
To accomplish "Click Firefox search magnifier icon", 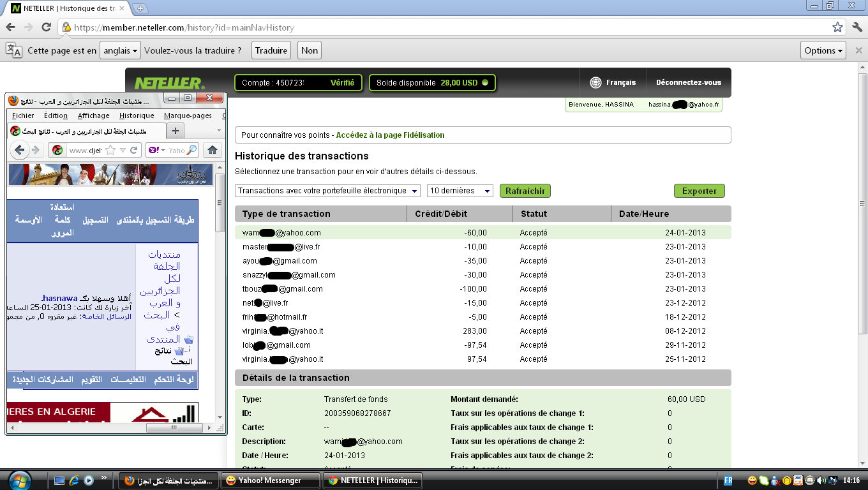I will [191, 151].
